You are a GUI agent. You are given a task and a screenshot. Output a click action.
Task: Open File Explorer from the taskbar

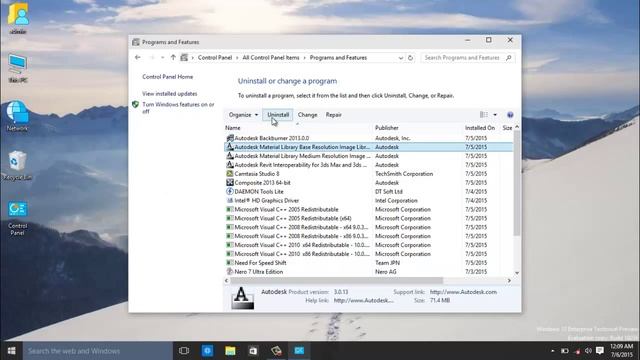230,351
